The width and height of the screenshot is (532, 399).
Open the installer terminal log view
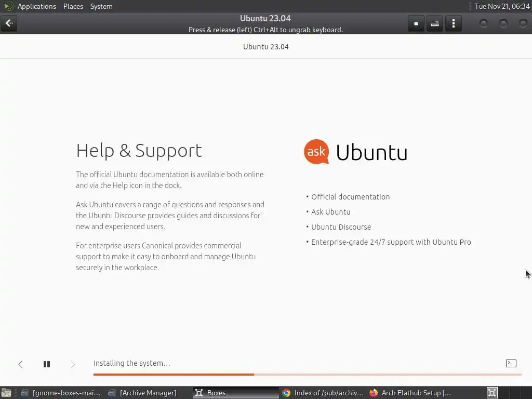[511, 363]
